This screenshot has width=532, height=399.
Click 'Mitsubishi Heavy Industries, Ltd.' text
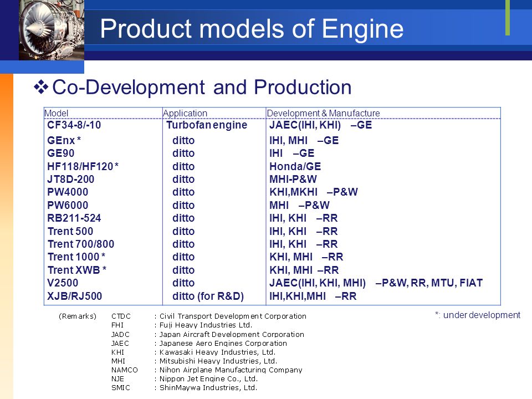(x=218, y=361)
